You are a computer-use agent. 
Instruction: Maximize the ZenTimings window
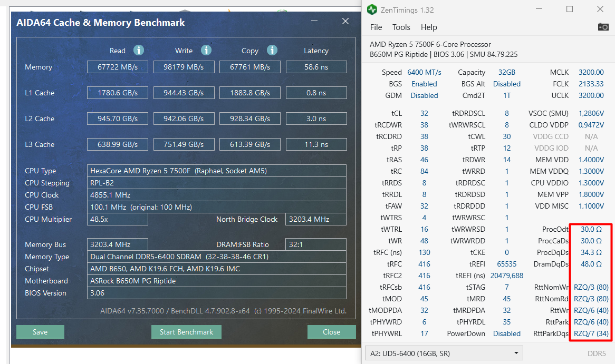click(x=570, y=9)
